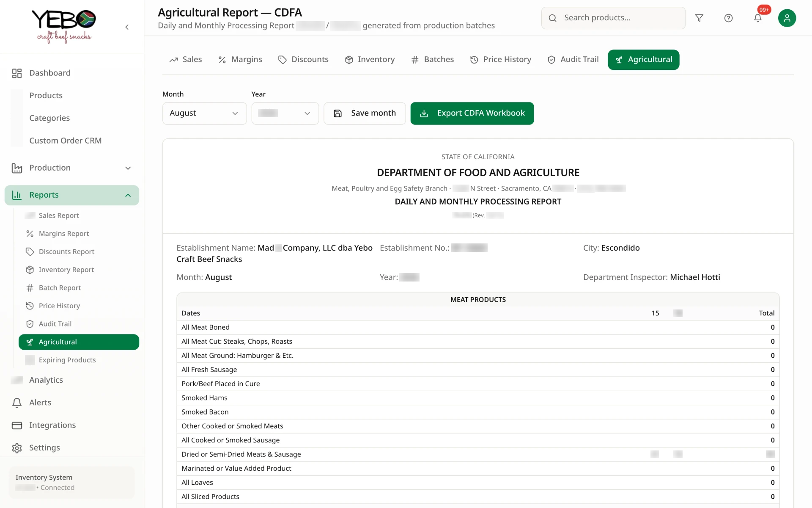Viewport: 812px width, 508px height.
Task: Switch to the Batches tab
Action: [433, 60]
